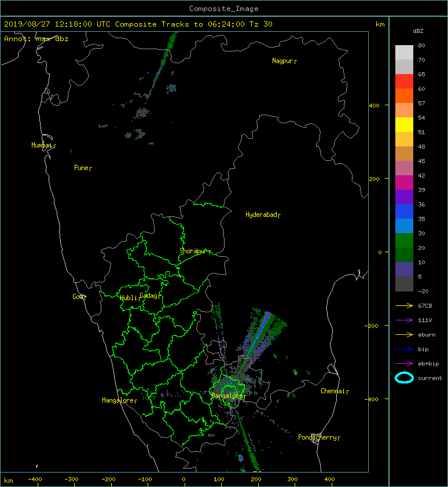Click the timestamp header 2019/08/27 12:18:00 UTC

click(x=57, y=24)
